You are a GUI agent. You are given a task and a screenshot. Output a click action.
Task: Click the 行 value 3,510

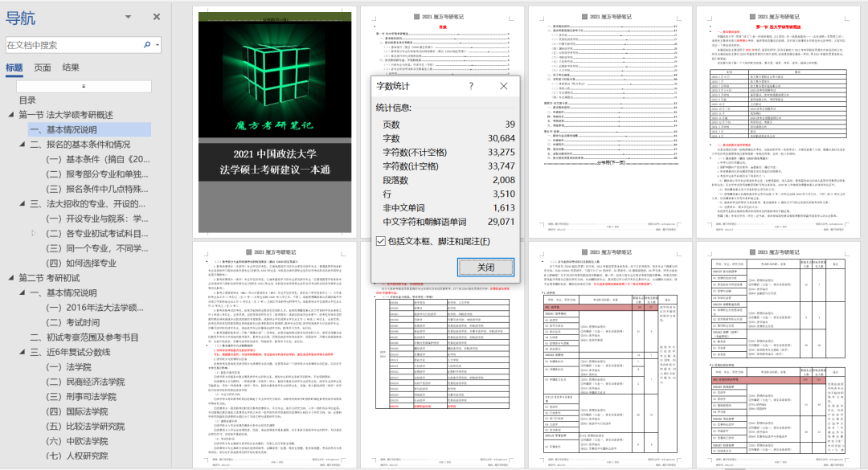[x=504, y=194]
